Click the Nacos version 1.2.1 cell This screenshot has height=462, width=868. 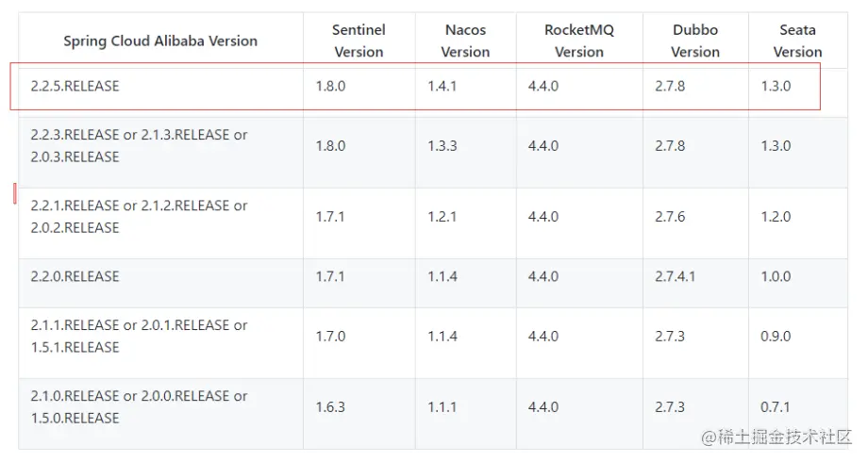[442, 216]
